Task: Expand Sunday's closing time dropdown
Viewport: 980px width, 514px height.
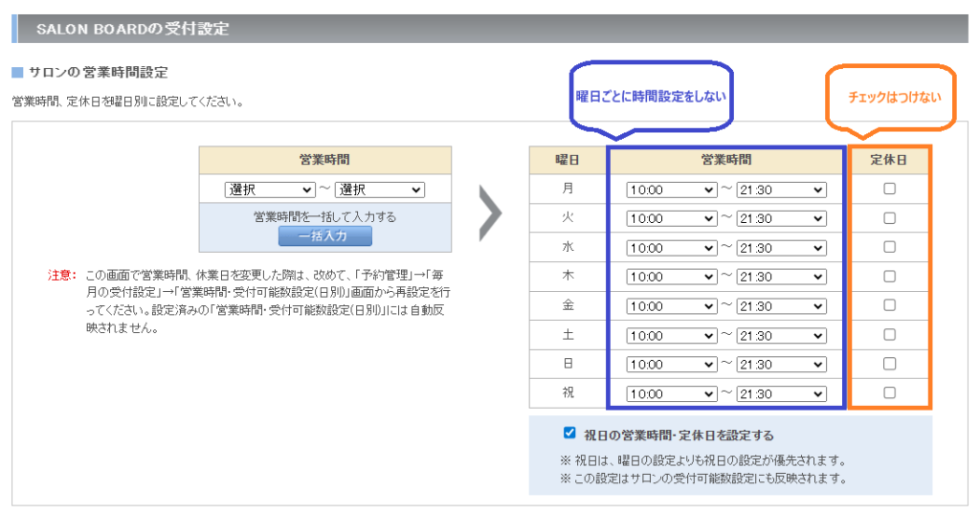Action: click(781, 365)
